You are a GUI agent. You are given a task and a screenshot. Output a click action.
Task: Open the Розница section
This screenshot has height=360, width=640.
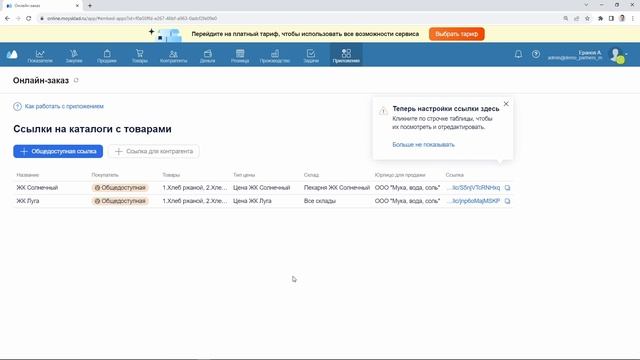click(x=240, y=56)
